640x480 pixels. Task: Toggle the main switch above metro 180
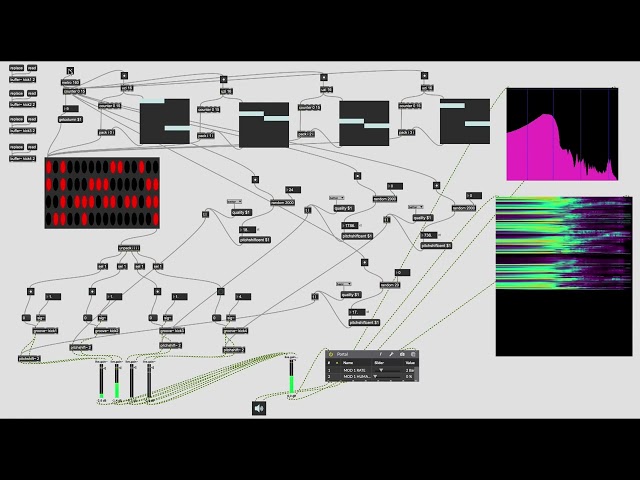point(70,71)
